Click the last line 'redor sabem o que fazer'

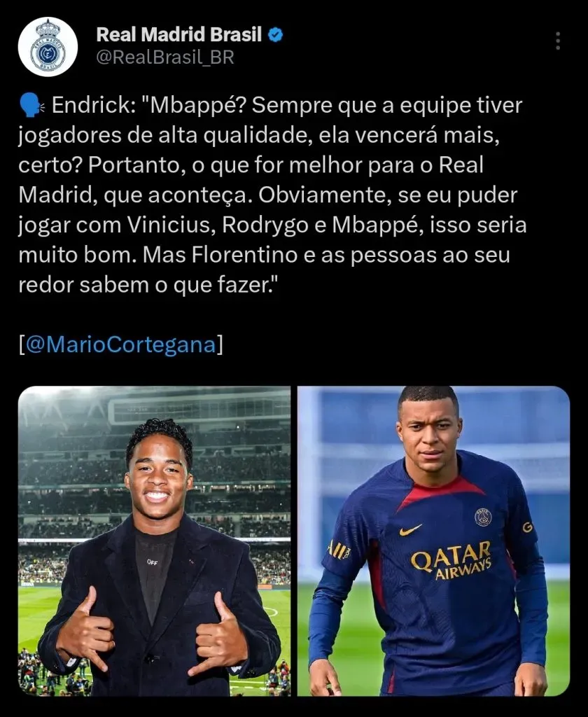pos(148,286)
